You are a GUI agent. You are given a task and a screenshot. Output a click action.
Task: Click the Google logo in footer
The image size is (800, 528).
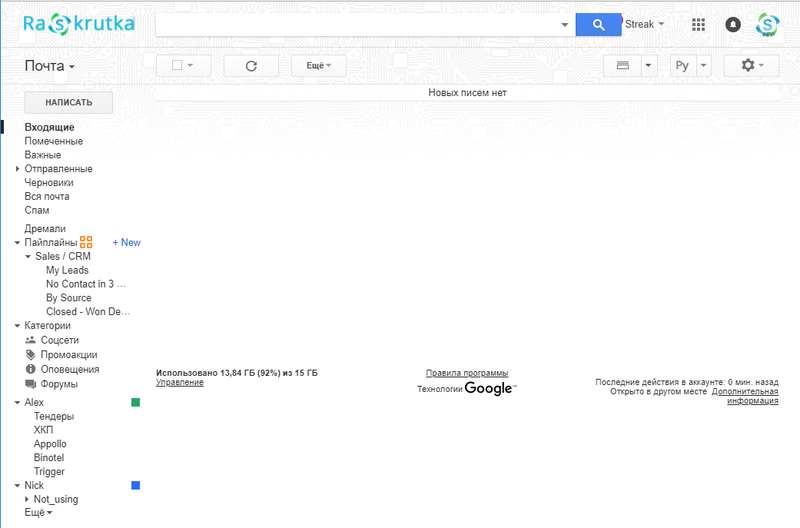point(488,389)
